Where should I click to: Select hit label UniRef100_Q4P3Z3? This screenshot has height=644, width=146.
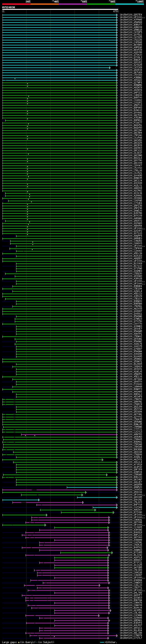coord(131,93)
